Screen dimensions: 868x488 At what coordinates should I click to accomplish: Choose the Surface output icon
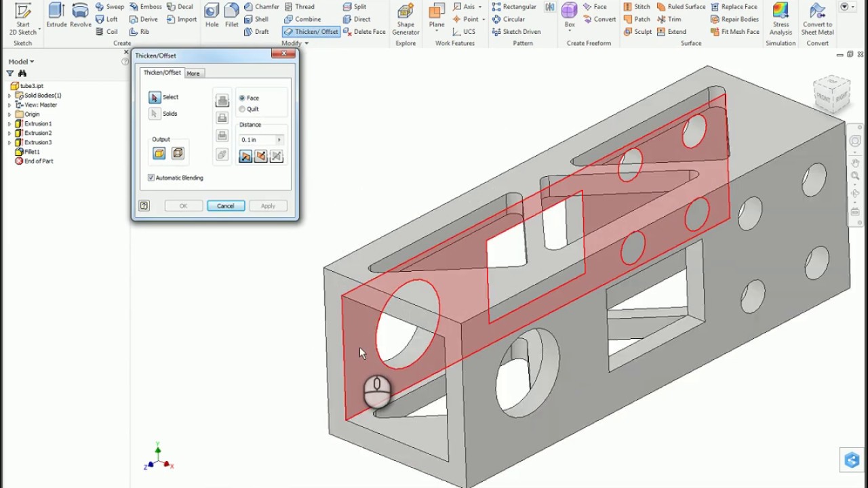pos(178,154)
